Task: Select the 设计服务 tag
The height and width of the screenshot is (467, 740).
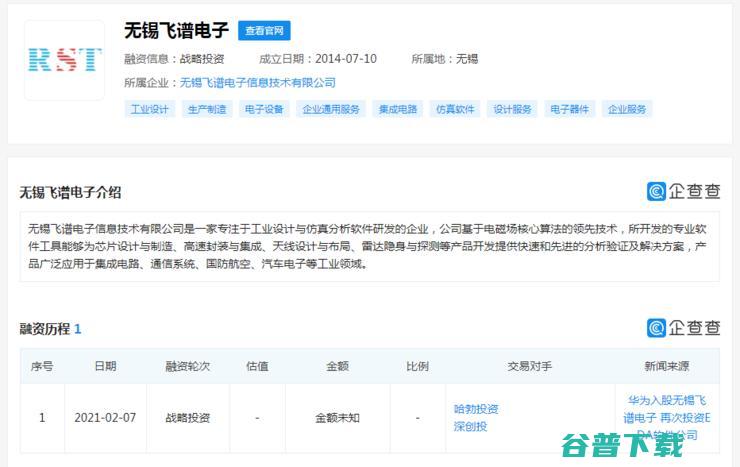Action: point(512,109)
